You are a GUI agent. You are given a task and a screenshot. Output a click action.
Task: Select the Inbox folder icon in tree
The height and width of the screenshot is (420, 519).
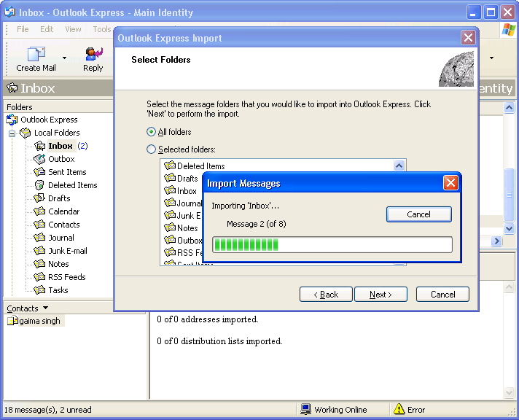pos(39,146)
